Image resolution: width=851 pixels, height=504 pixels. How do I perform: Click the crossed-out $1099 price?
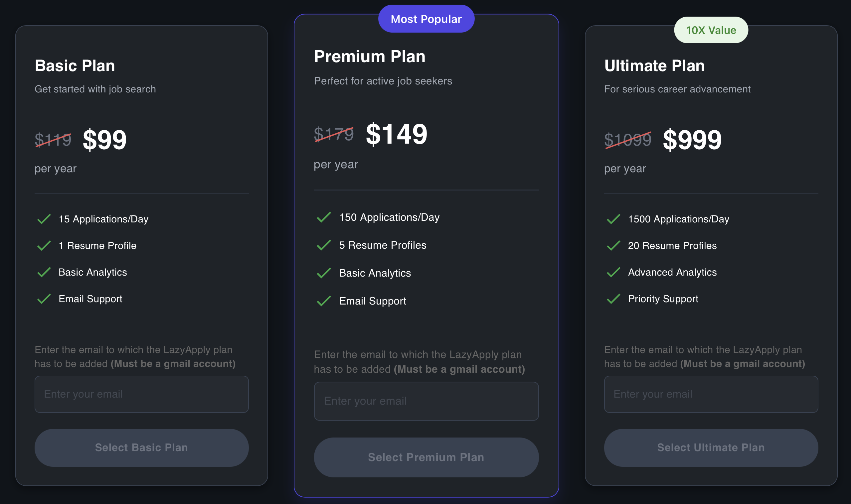pyautogui.click(x=628, y=140)
